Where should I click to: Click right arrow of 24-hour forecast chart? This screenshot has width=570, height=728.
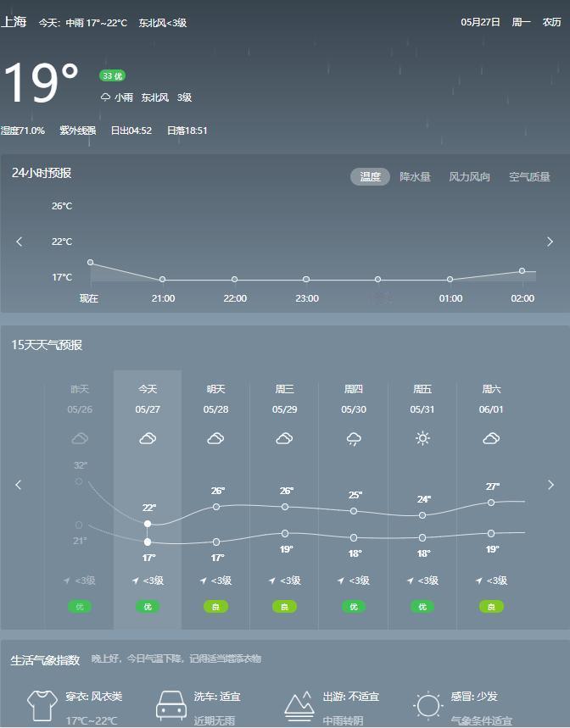pyautogui.click(x=550, y=242)
